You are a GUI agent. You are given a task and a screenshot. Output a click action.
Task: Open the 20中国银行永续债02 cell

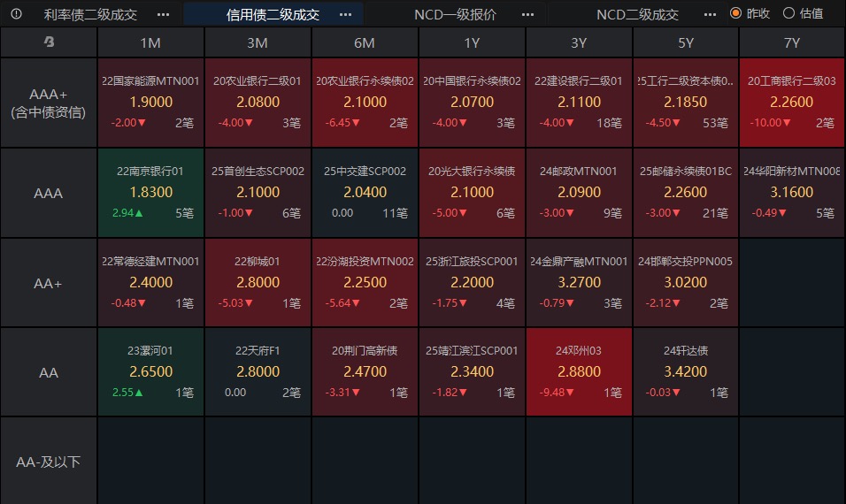click(x=472, y=103)
